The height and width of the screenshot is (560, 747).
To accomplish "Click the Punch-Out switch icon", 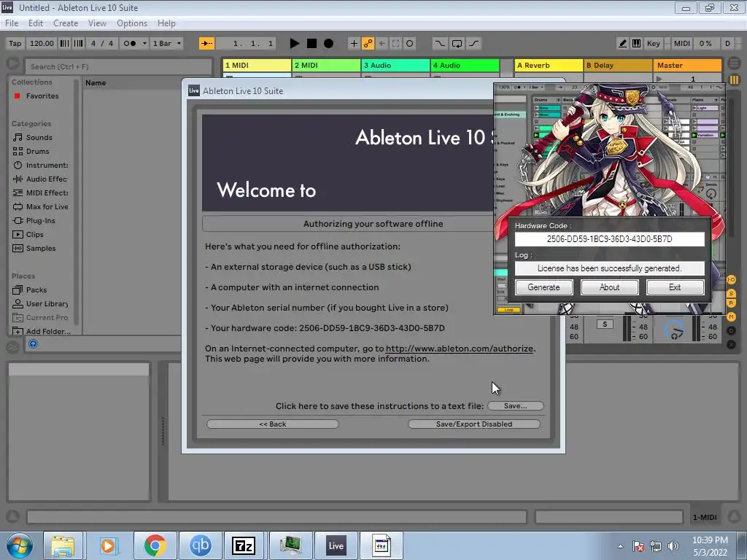I will tap(473, 43).
